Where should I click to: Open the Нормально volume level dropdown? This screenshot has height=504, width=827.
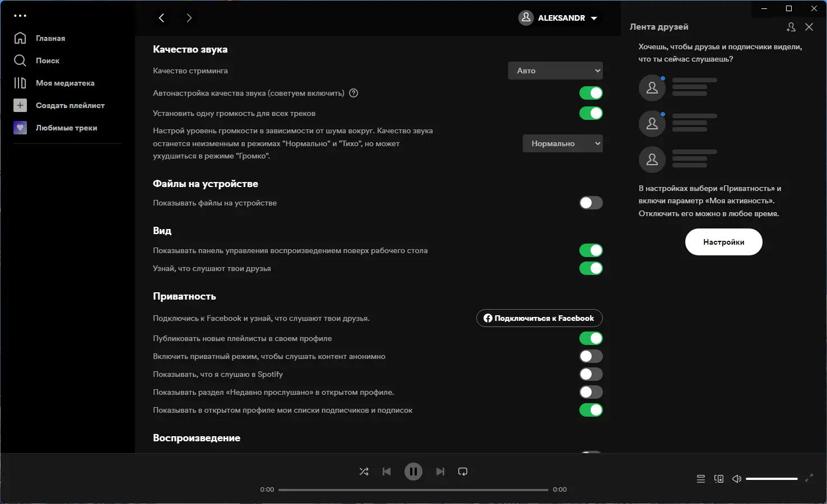click(563, 143)
